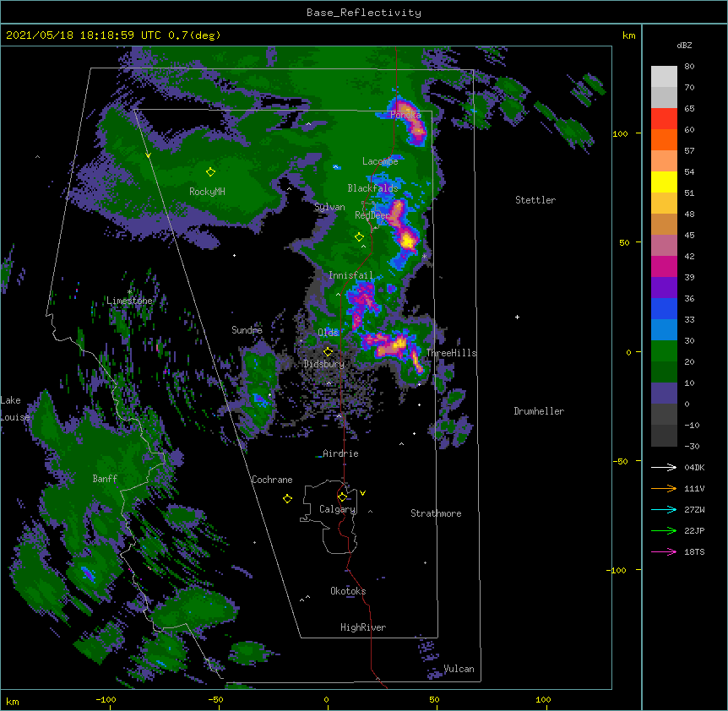728x711 pixels.
Task: Click the Airdrie town label
Action: click(341, 453)
